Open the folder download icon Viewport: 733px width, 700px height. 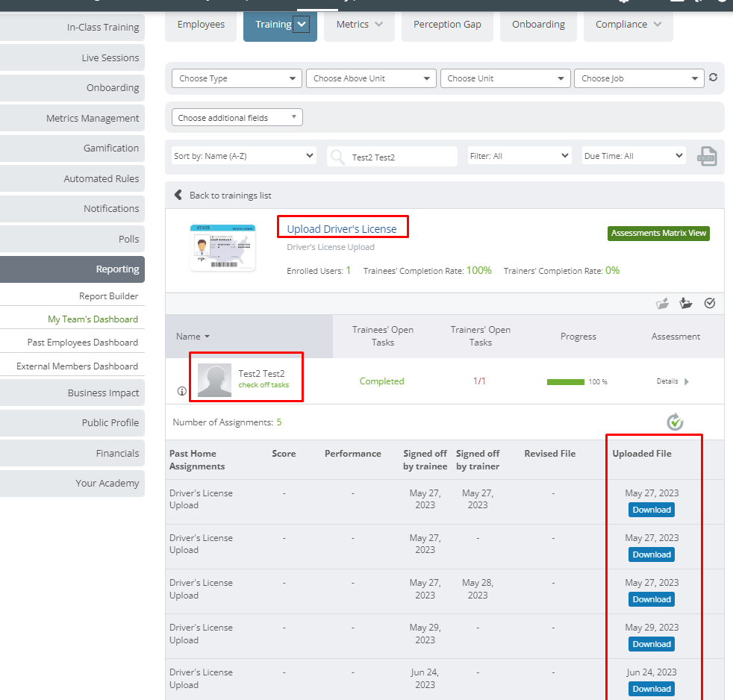tap(686, 303)
